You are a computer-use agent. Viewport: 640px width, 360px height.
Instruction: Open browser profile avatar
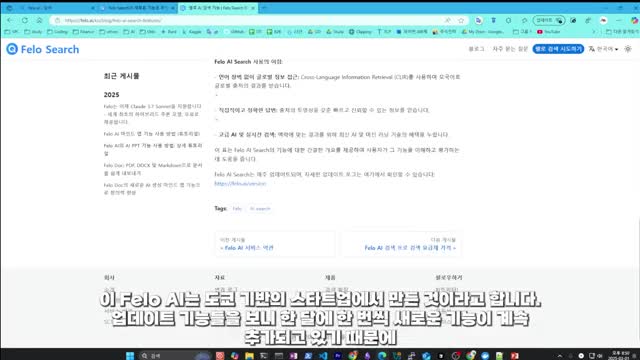pos(603,20)
